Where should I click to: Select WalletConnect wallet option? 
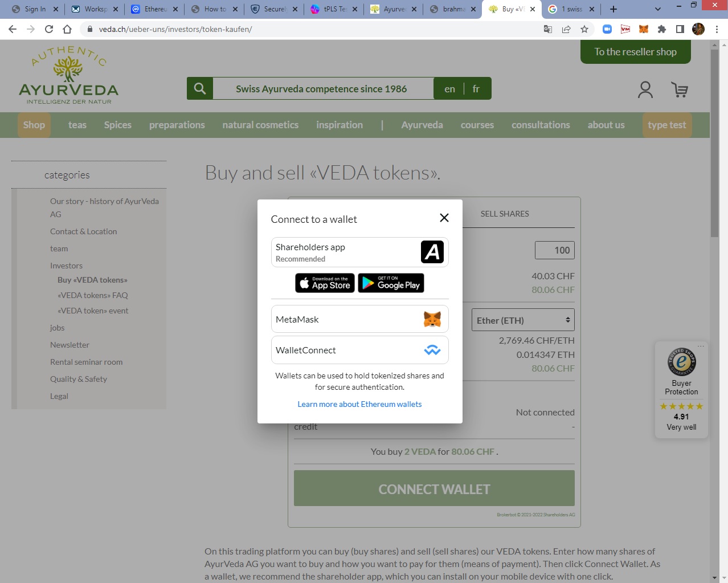359,350
